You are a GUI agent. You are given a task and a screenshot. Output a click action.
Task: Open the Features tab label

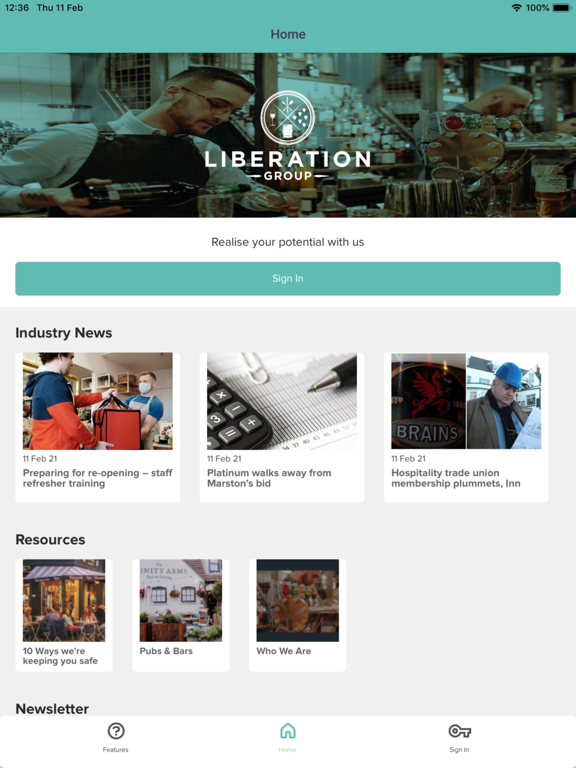click(x=116, y=750)
